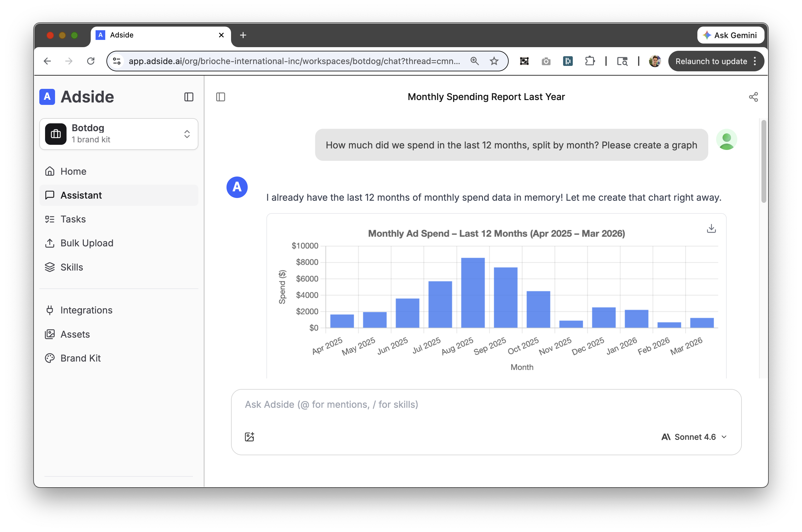Open the Skills panel
The width and height of the screenshot is (802, 532).
(x=71, y=267)
